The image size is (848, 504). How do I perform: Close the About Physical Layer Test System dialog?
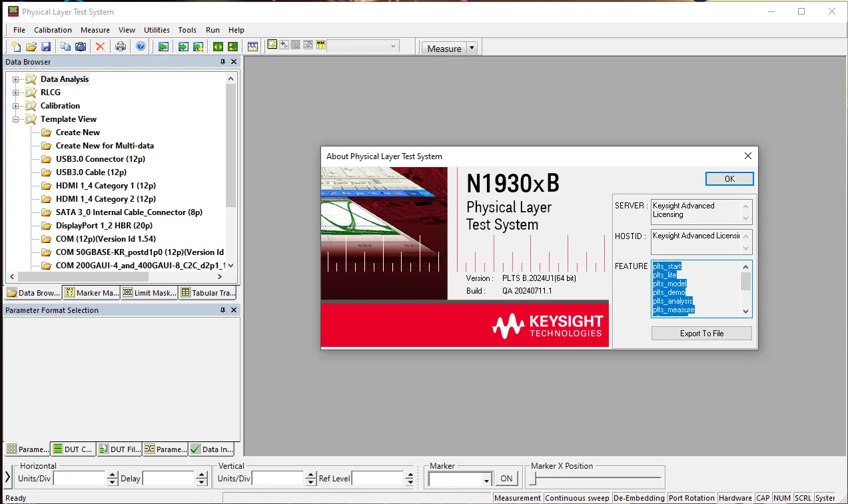click(747, 156)
